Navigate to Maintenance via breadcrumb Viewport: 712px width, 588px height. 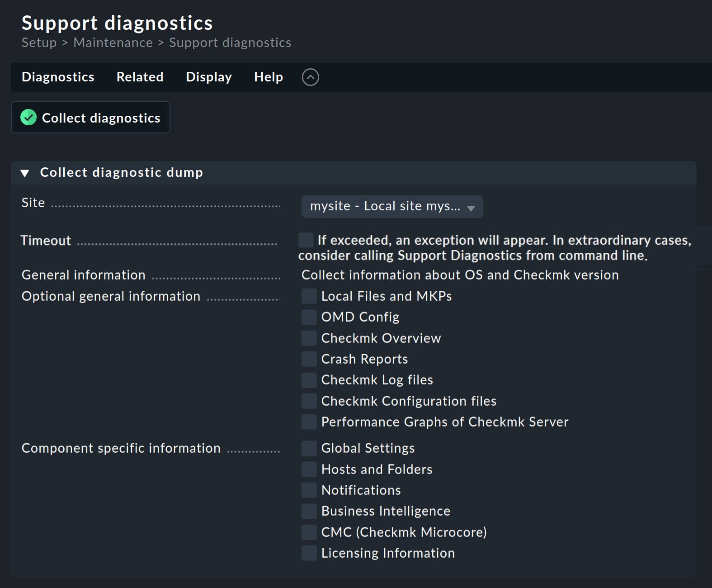[113, 42]
